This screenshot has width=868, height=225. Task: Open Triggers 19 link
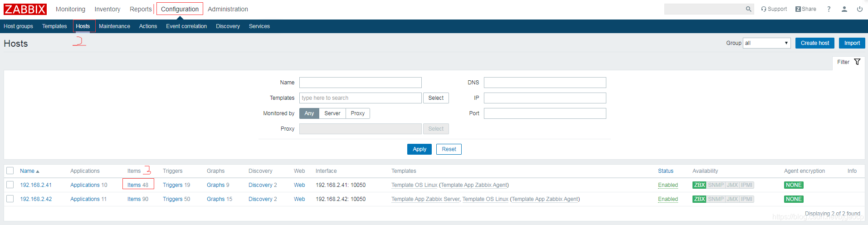click(x=173, y=185)
